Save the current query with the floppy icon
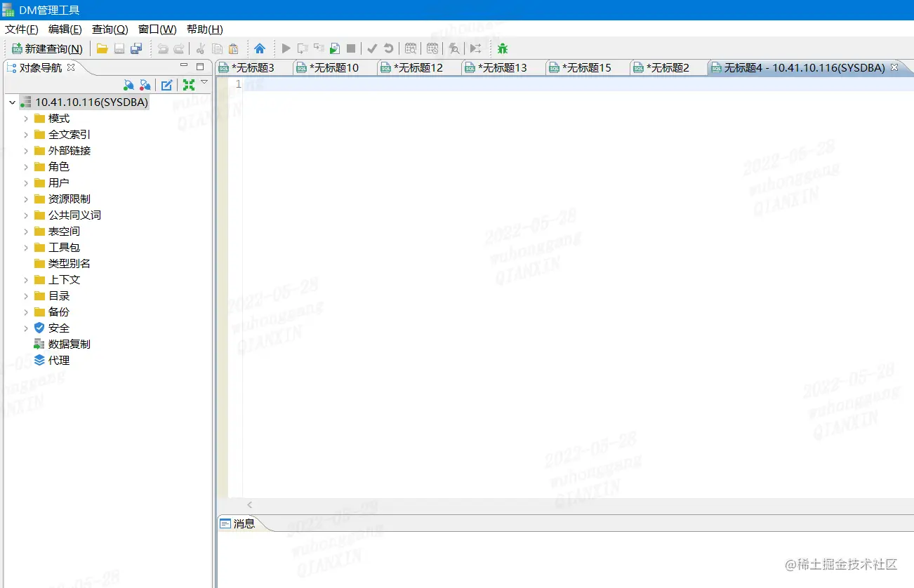Image resolution: width=914 pixels, height=588 pixels. click(119, 48)
